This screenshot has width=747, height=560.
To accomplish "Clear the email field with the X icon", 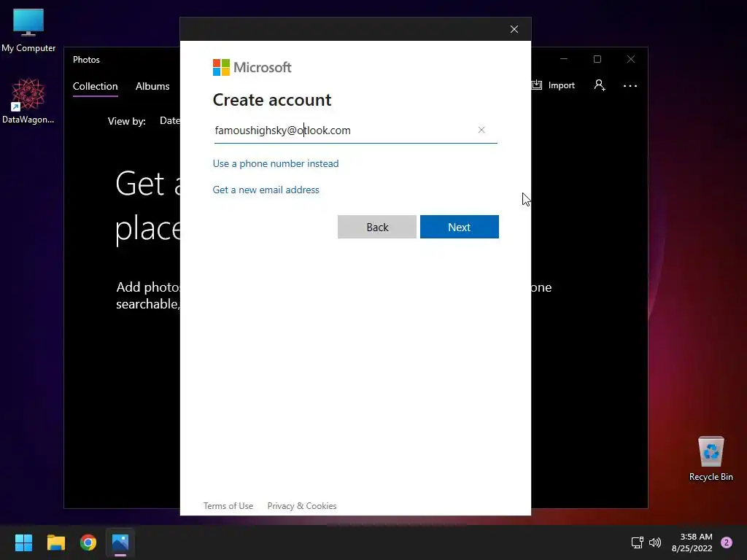I will pos(481,130).
